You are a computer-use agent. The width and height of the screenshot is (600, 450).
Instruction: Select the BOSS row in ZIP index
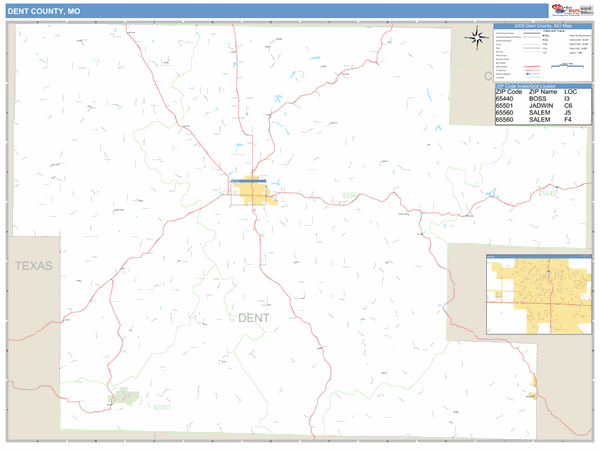543,99
